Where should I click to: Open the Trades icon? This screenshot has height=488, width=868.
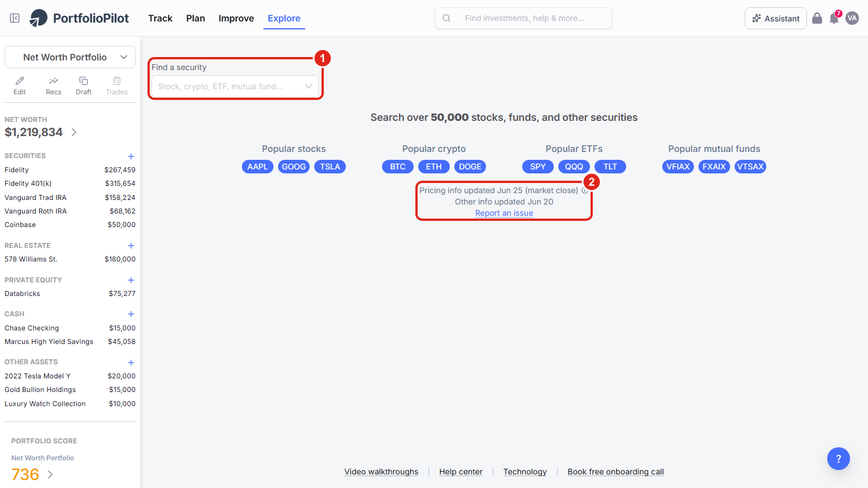point(117,86)
